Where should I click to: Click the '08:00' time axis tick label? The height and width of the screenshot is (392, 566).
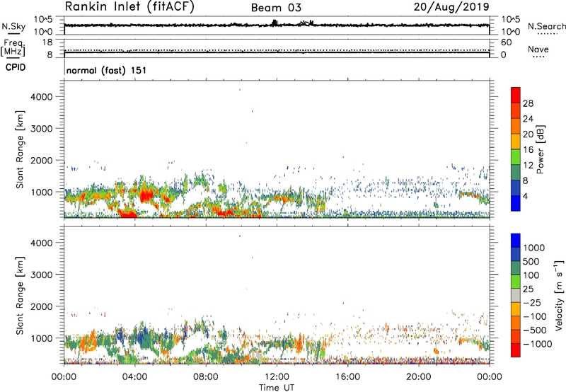pyautogui.click(x=206, y=377)
